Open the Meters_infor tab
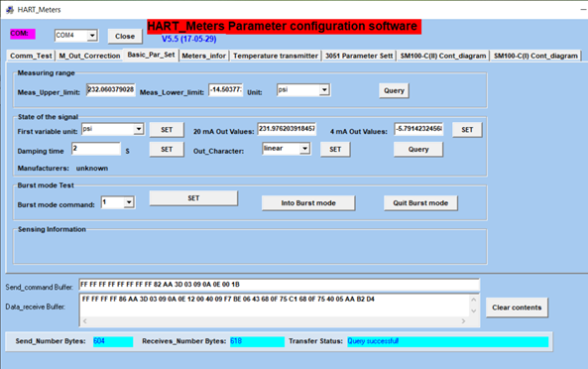Viewport: 588px width, 369px height. 203,56
